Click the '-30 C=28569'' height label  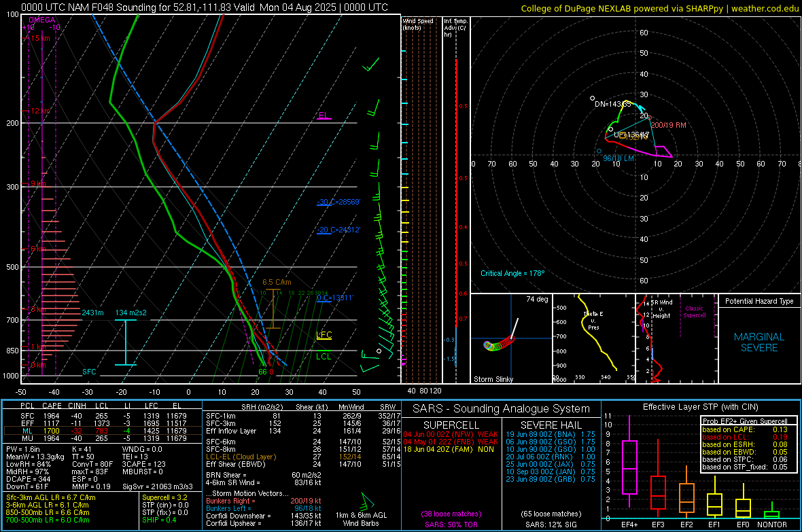pos(338,202)
